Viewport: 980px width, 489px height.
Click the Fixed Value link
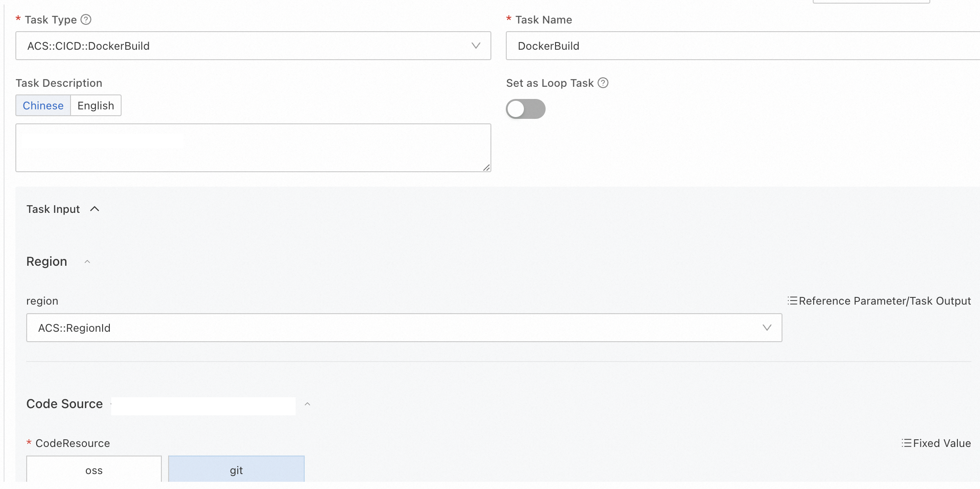click(942, 443)
